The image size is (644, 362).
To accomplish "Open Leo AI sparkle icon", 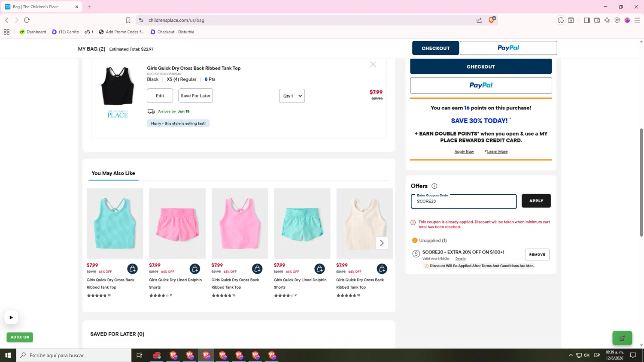I will [607, 20].
